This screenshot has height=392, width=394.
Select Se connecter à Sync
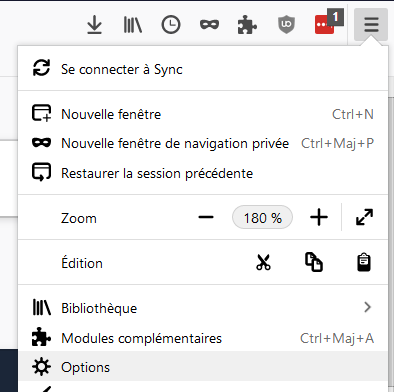(x=203, y=69)
